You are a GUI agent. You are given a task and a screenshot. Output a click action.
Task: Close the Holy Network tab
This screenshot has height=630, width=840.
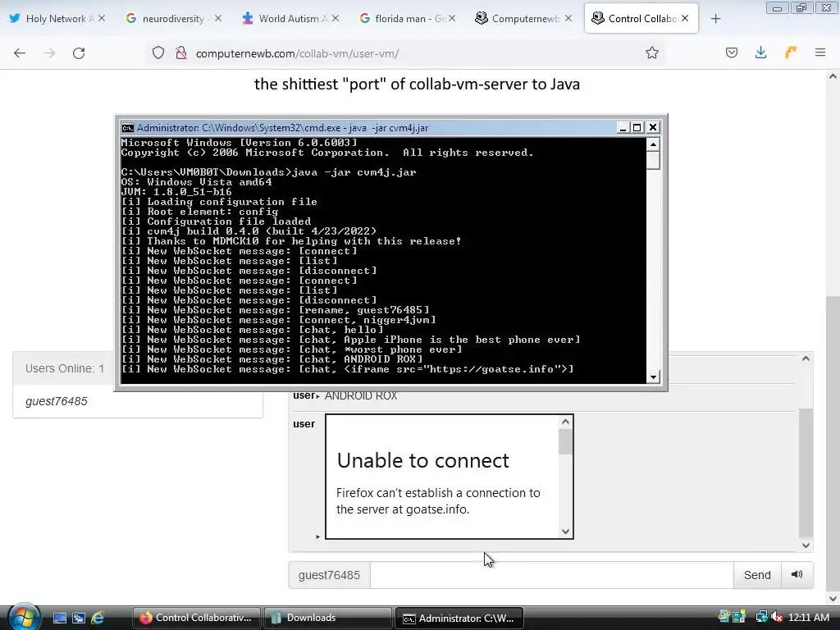tap(102, 18)
